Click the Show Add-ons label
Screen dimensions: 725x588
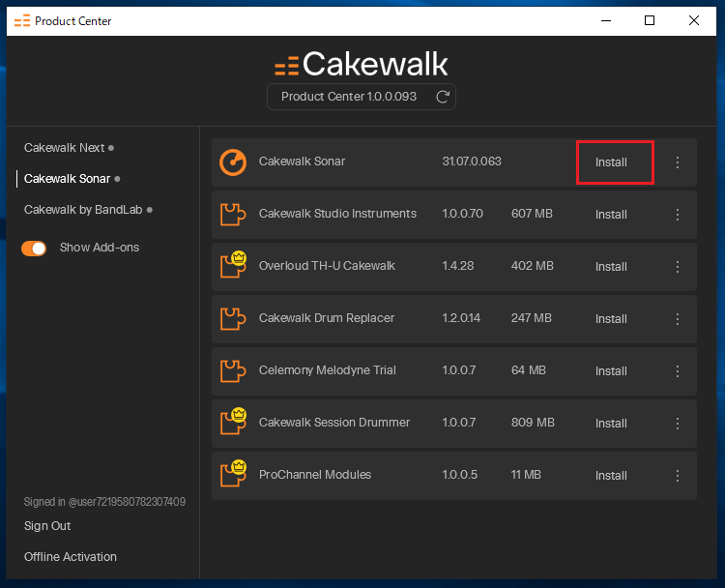(100, 248)
